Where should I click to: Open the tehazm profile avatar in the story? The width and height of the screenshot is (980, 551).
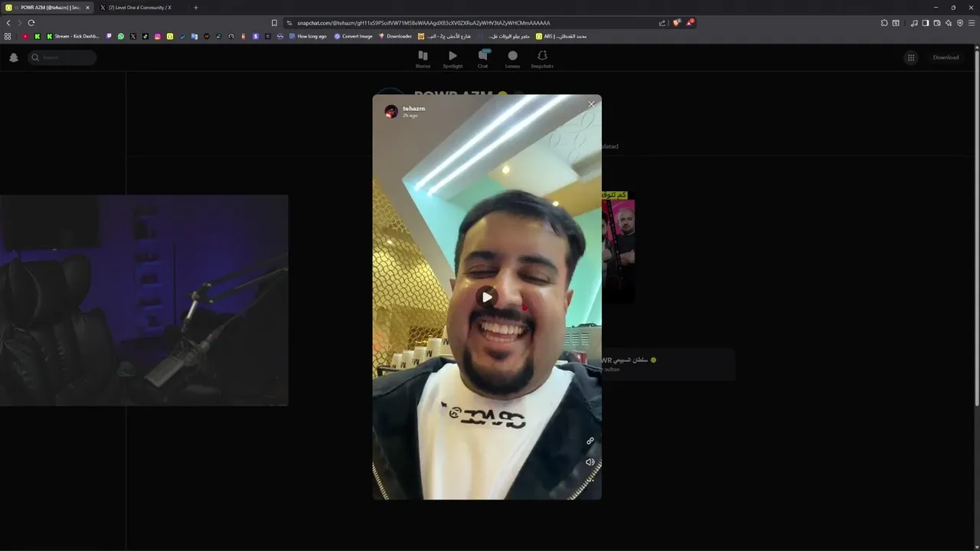pyautogui.click(x=391, y=112)
